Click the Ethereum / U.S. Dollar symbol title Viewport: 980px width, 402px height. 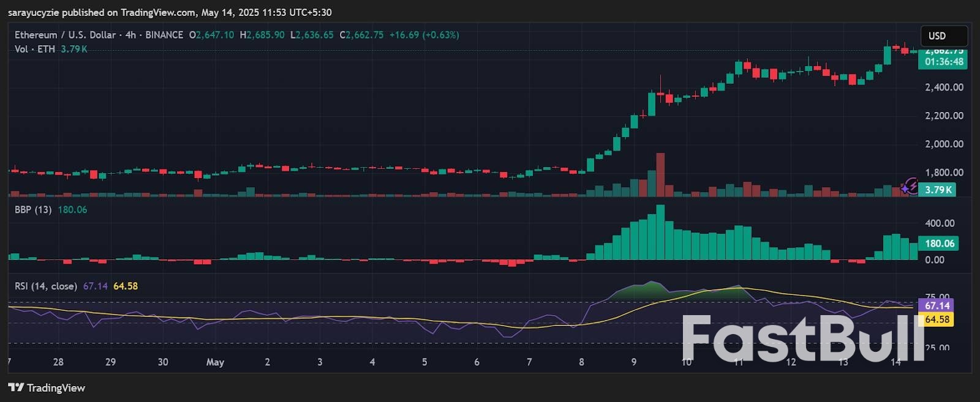tap(66, 35)
